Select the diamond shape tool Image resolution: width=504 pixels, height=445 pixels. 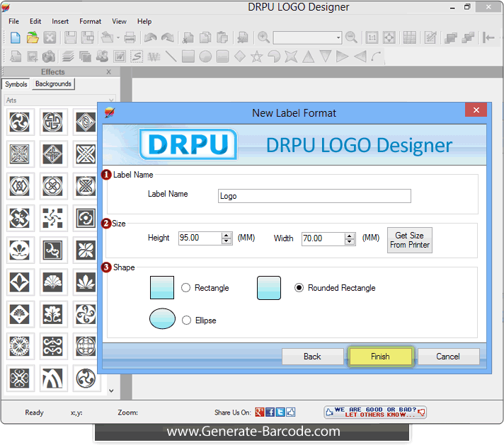(240, 57)
